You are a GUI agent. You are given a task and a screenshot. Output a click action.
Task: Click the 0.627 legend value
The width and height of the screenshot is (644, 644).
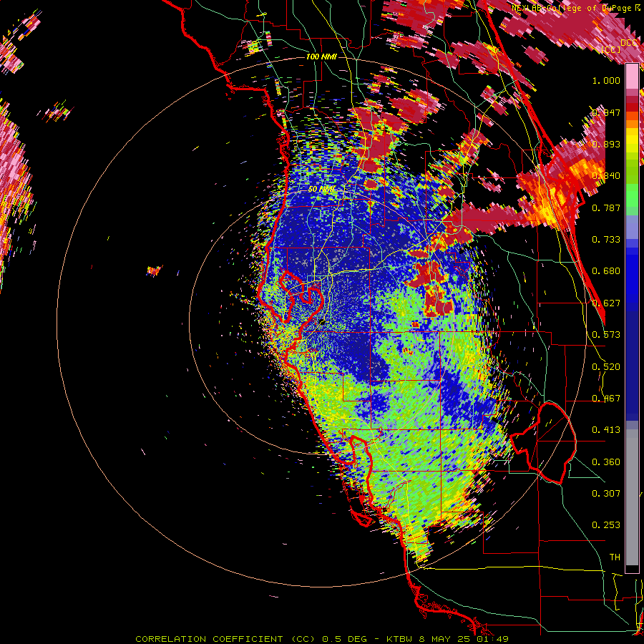(606, 303)
